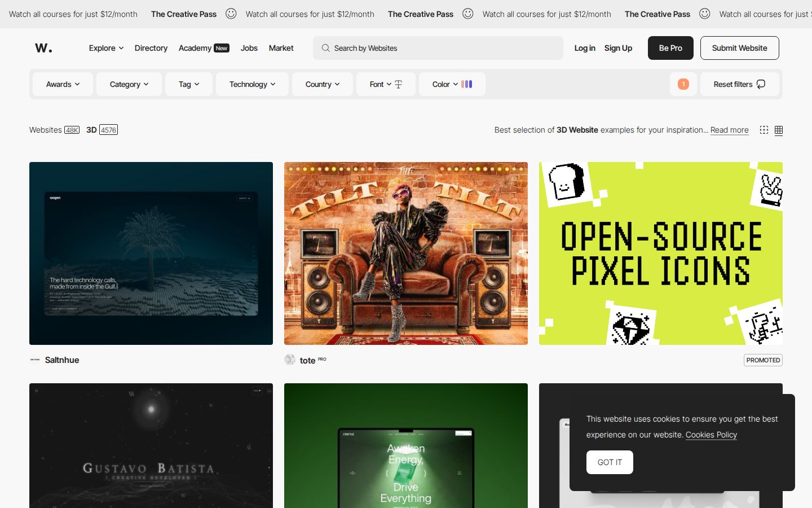Image resolution: width=812 pixels, height=508 pixels.
Task: Open the Jobs page
Action: coord(249,48)
